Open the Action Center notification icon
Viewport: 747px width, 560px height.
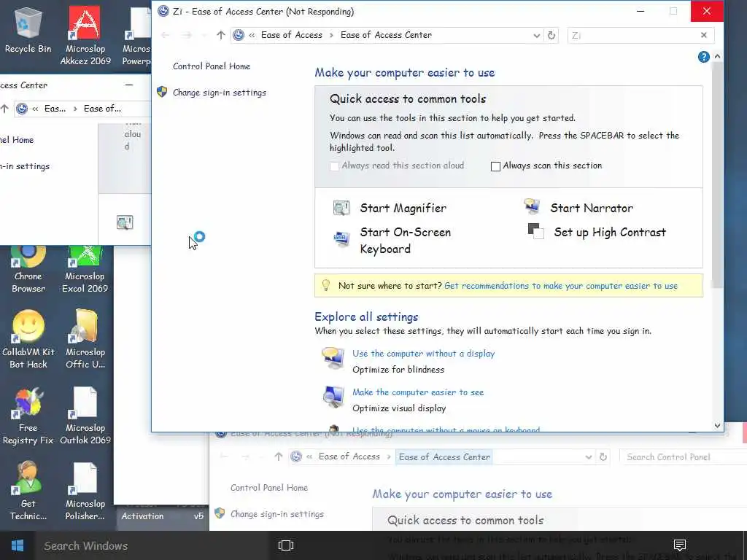680,545
